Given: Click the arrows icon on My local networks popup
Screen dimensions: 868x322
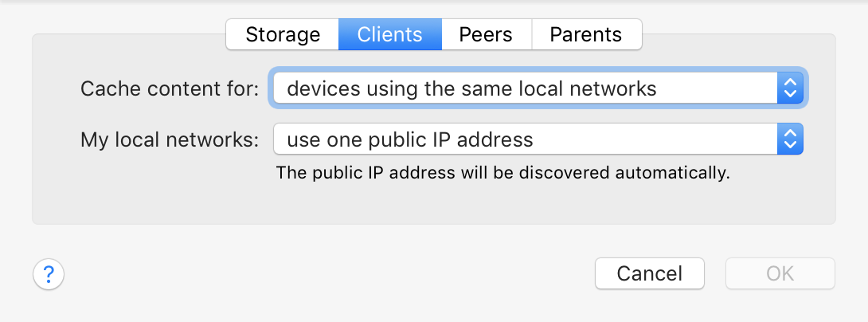Looking at the screenshot, I should click(790, 139).
